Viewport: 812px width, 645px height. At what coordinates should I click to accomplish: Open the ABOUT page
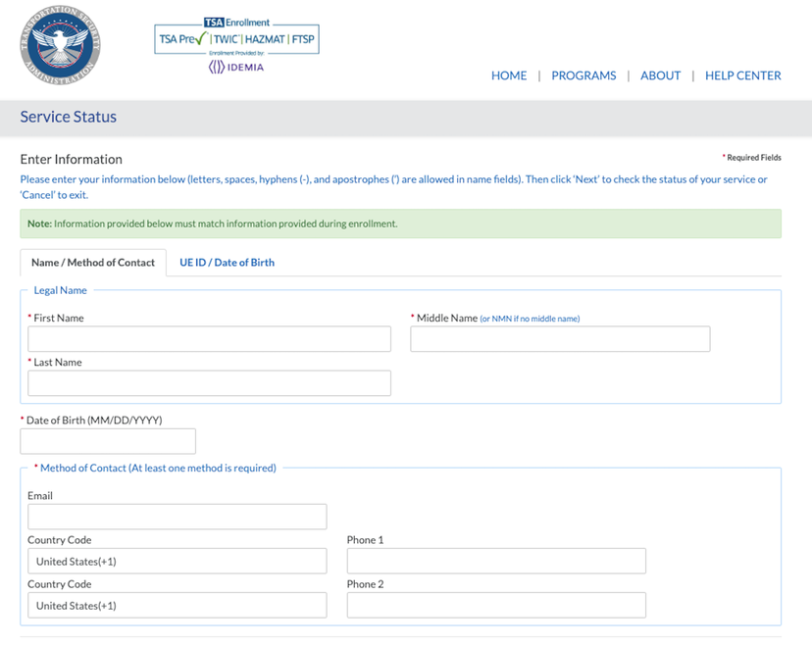660,75
